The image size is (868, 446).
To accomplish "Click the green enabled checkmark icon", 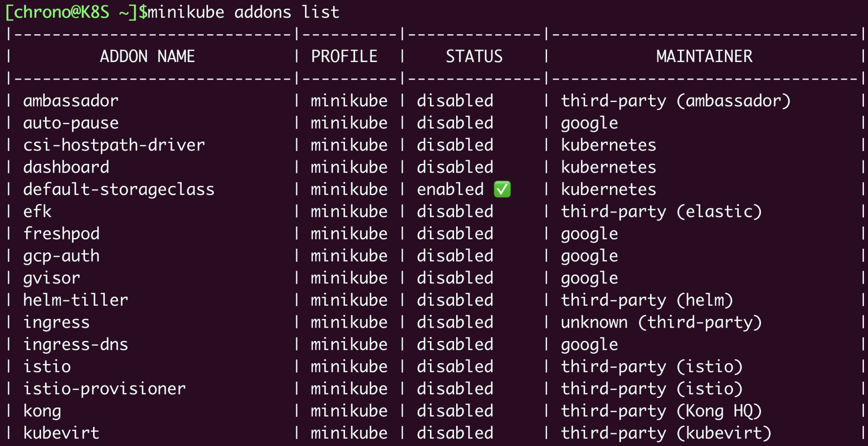I will click(502, 189).
